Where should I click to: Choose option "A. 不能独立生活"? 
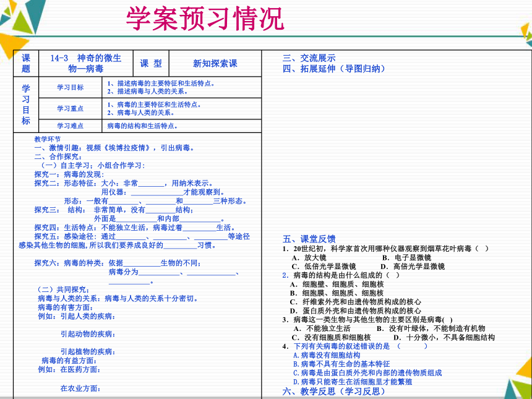322,328
